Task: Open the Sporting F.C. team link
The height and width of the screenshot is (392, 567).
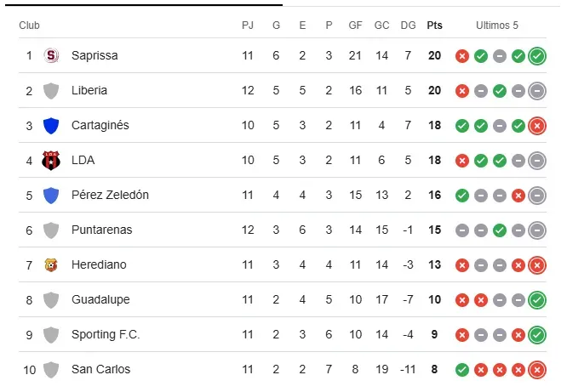Action: coord(106,335)
